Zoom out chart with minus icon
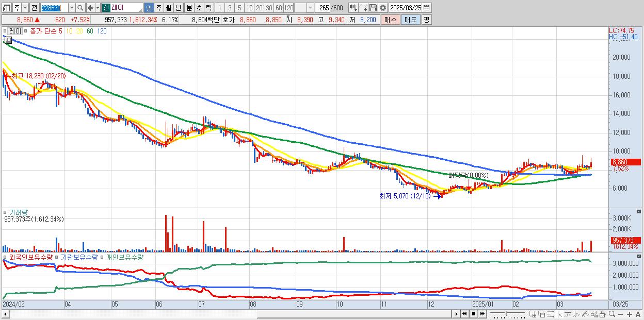Image resolution: width=644 pixels, height=320 pixels. point(621,314)
